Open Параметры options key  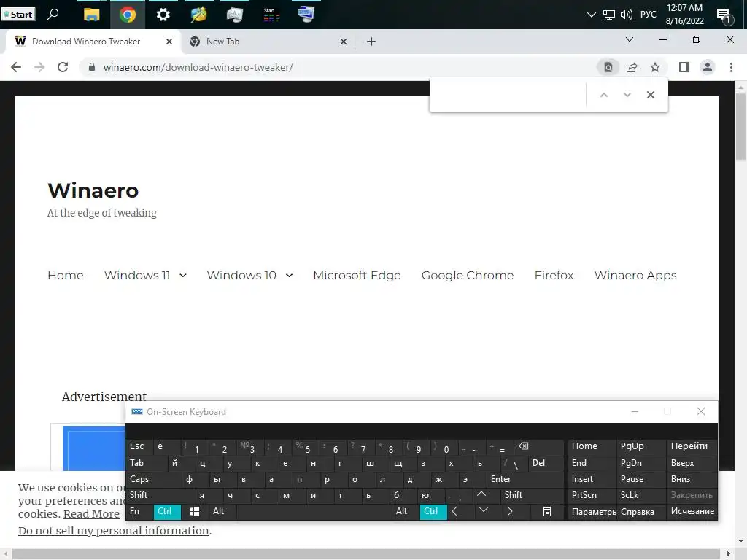click(x=594, y=512)
